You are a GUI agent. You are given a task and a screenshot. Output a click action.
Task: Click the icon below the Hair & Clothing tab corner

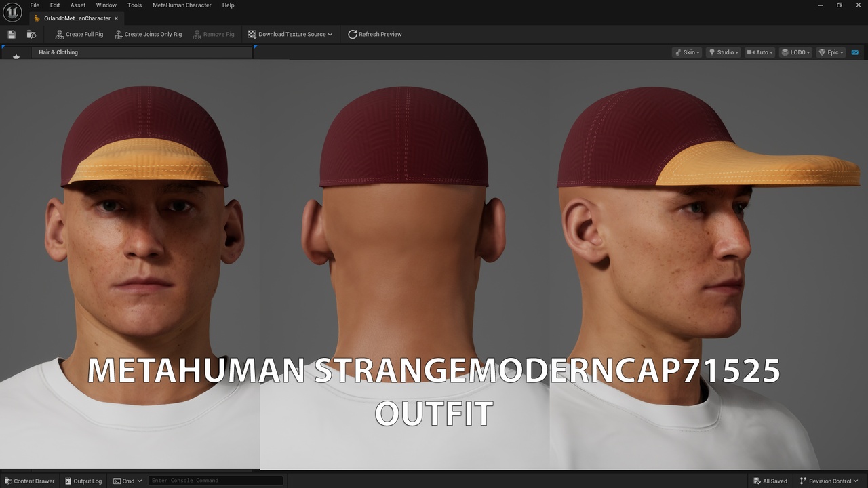pos(16,56)
